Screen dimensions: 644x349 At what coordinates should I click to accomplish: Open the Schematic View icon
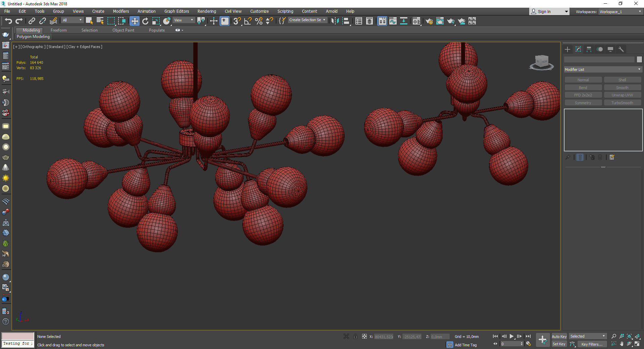(404, 21)
